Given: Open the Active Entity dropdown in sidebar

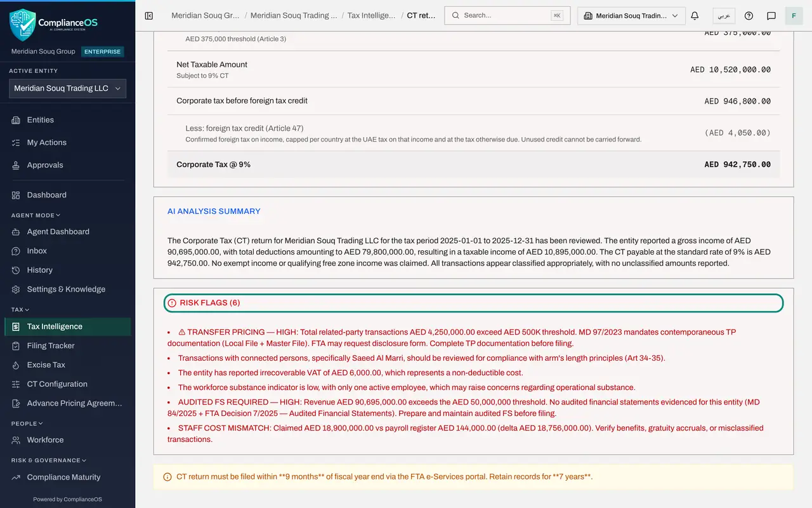Looking at the screenshot, I should 67,88.
